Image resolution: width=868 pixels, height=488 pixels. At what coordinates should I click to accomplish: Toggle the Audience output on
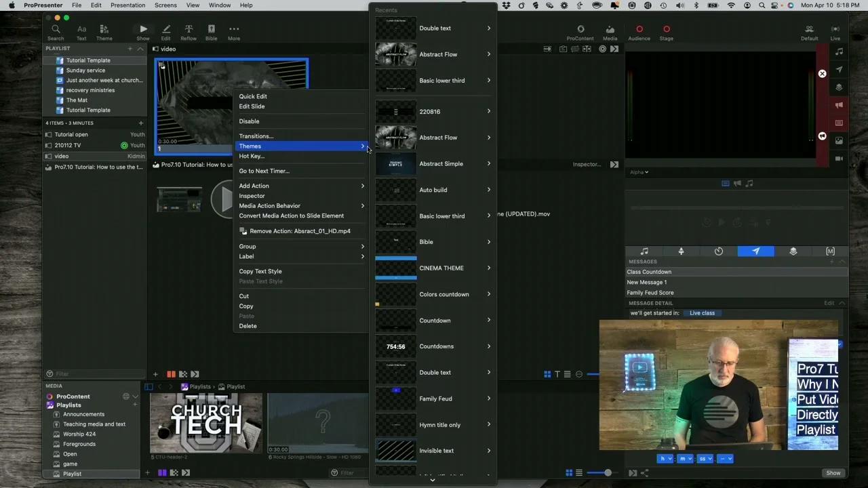639,30
